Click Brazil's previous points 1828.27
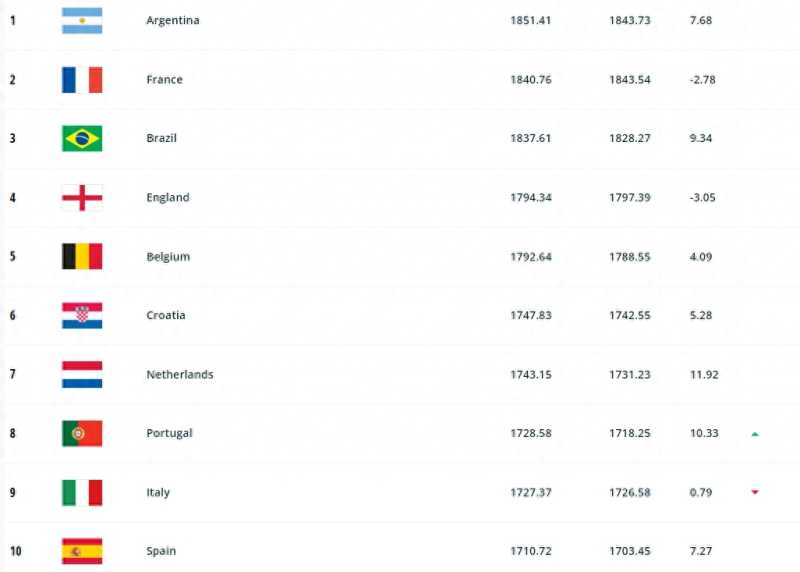This screenshot has height=572, width=800. [629, 139]
